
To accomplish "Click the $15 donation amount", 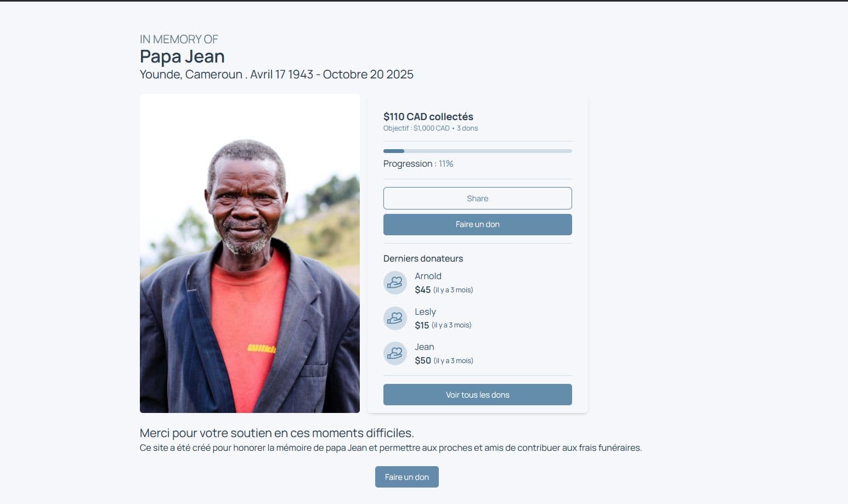I will click(422, 325).
